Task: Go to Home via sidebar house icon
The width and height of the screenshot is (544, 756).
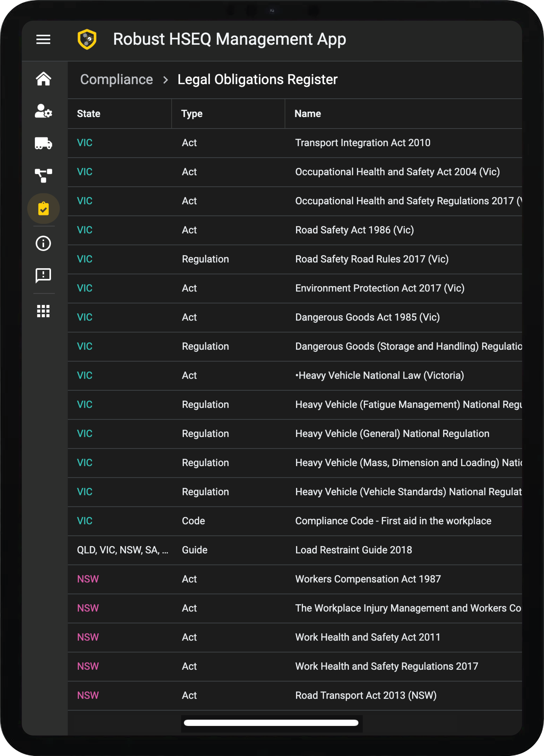Action: pyautogui.click(x=43, y=79)
